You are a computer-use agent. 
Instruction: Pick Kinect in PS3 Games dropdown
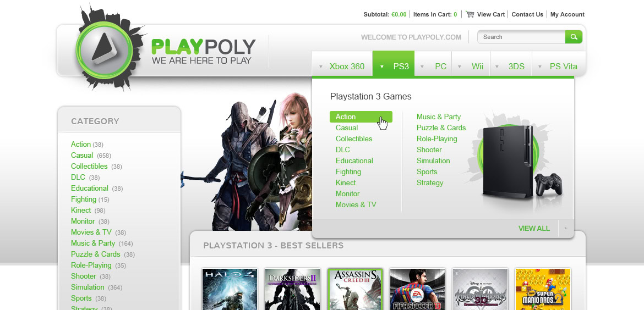(346, 183)
